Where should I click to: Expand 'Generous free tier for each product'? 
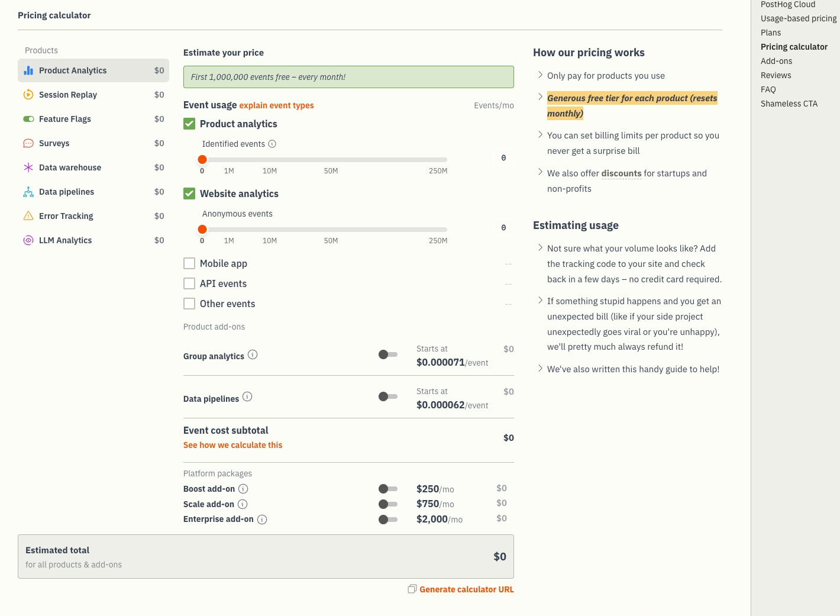pyautogui.click(x=540, y=96)
